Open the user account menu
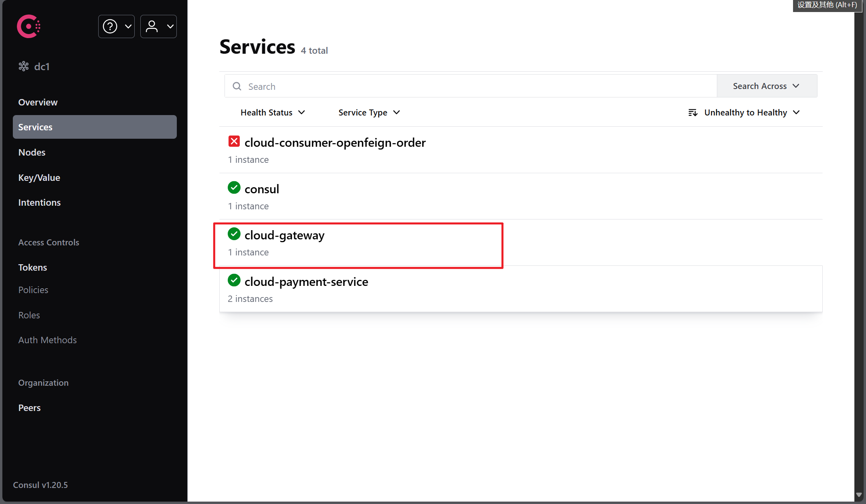Viewport: 866px width, 504px height. [x=158, y=26]
